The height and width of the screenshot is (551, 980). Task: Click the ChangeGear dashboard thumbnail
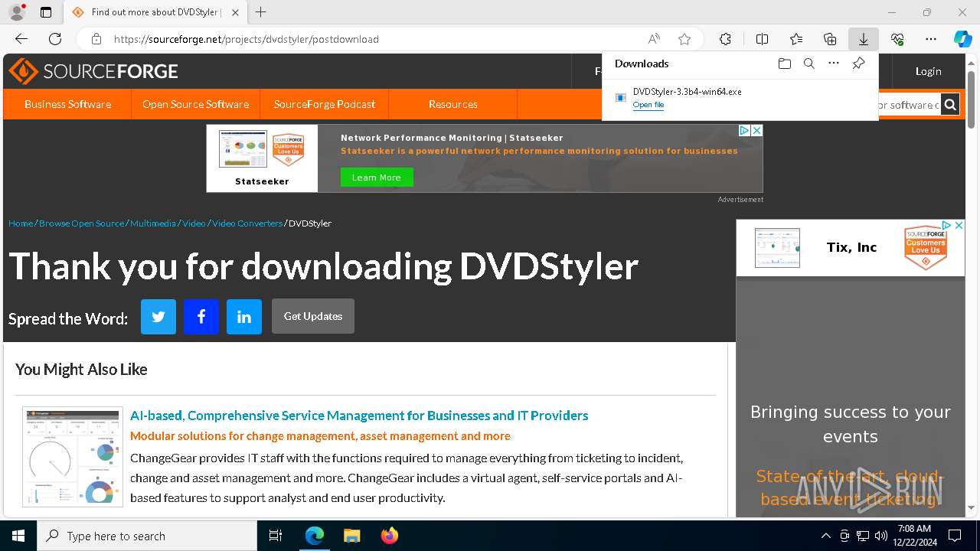click(73, 457)
